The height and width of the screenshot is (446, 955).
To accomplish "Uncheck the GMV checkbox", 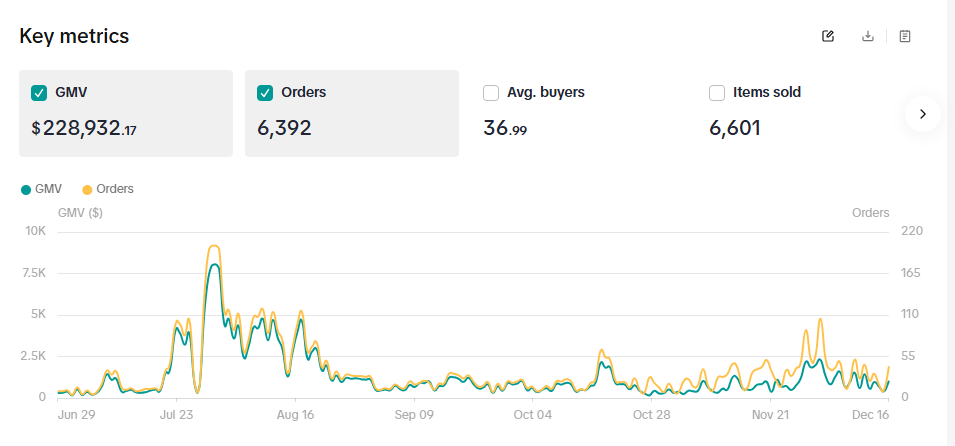I will pyautogui.click(x=40, y=93).
